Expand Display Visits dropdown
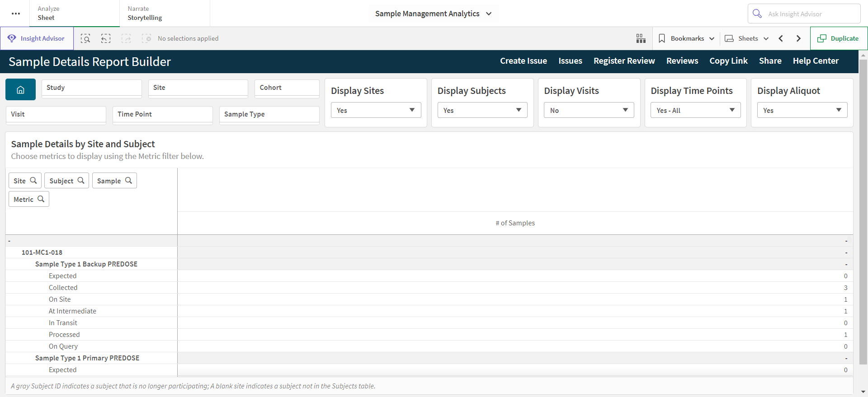The height and width of the screenshot is (397, 868). pyautogui.click(x=589, y=110)
